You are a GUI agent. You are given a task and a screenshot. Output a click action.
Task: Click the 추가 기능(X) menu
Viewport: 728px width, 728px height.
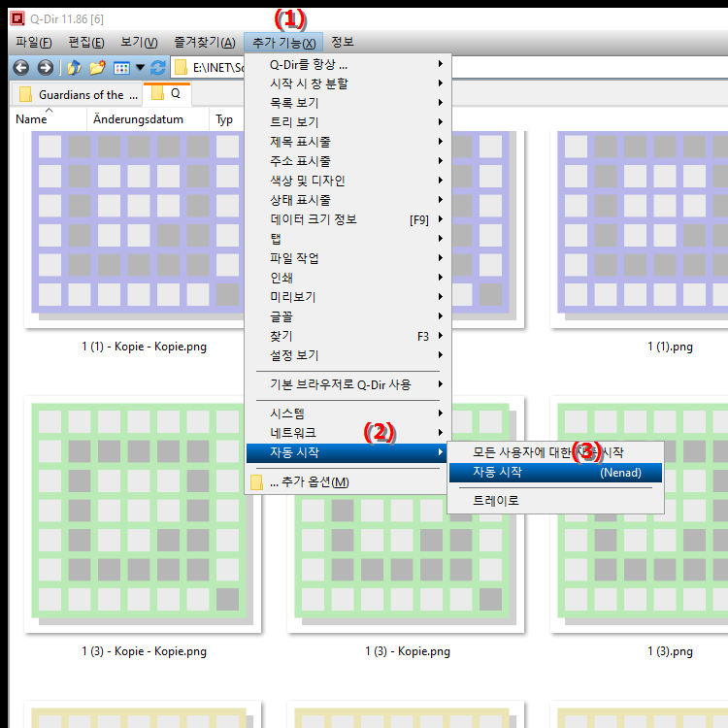point(284,43)
